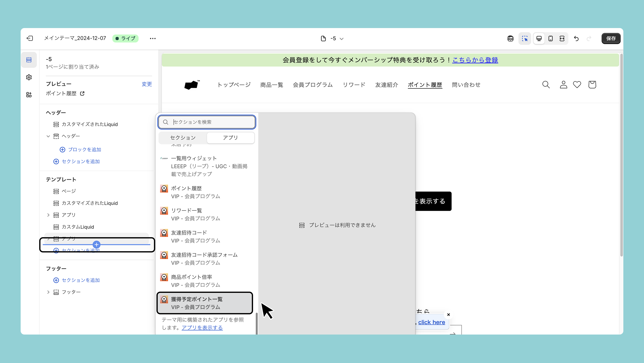
Task: Open the wishlist heart icon
Action: (577, 85)
